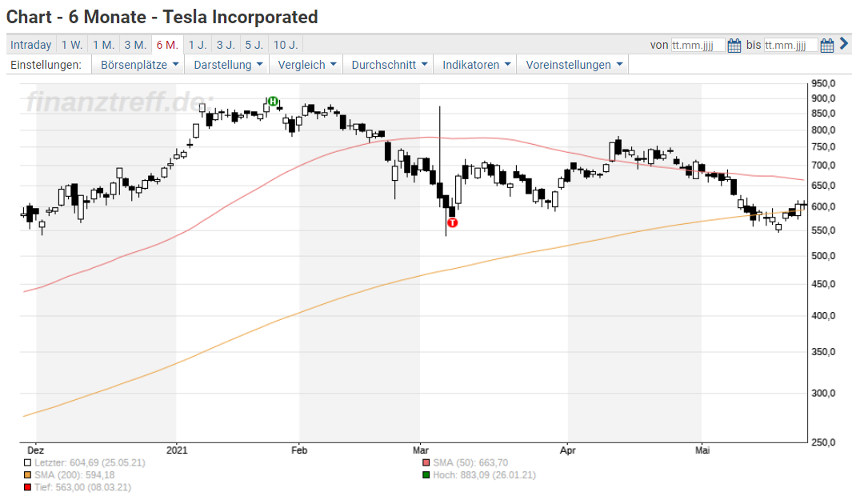Select the Intraday timeframe tab

coord(31,45)
